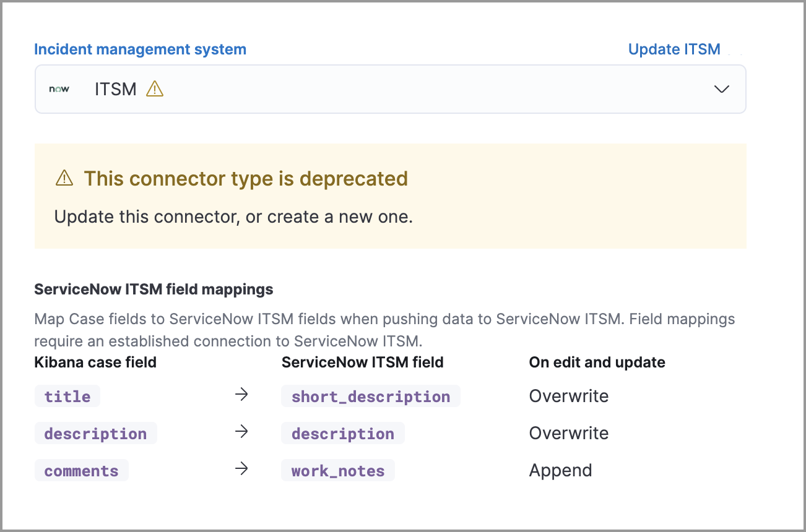Click the Update ITSM link
806x532 pixels.
click(x=674, y=49)
